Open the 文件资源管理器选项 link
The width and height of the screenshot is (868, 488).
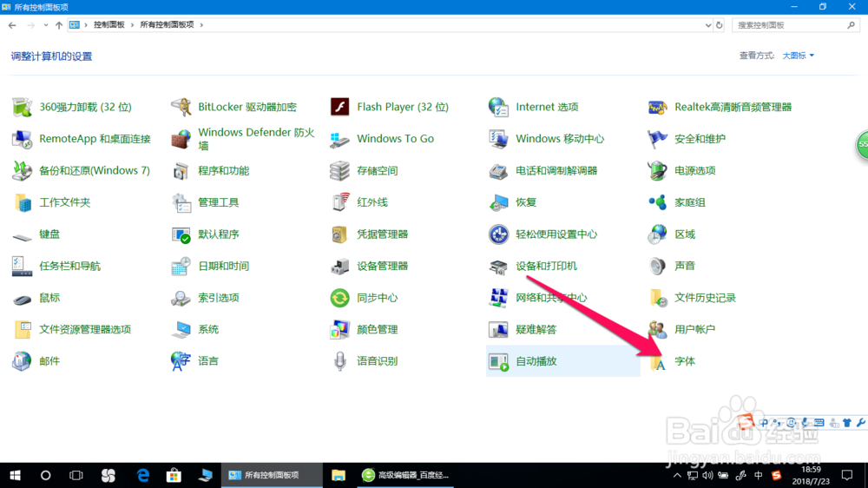click(x=85, y=330)
